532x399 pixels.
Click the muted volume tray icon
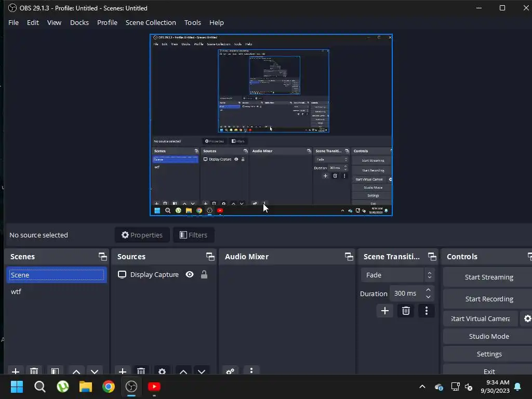(x=469, y=387)
